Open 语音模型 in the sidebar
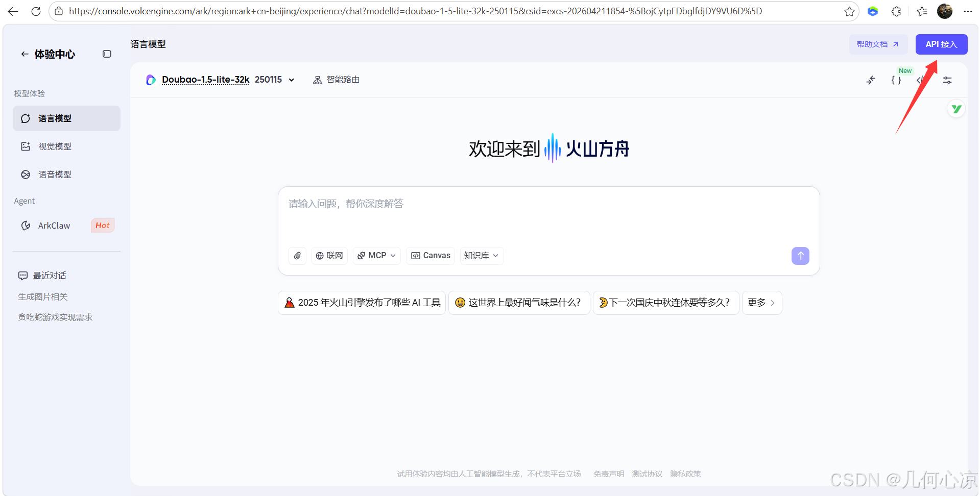 coord(66,175)
